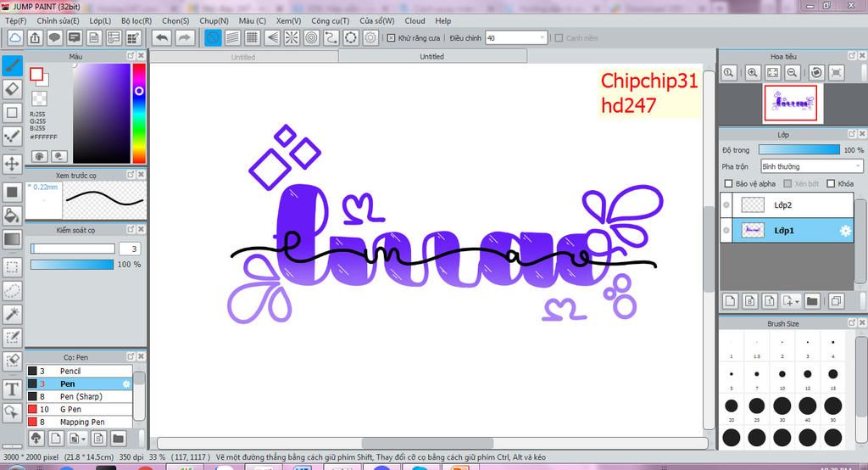Click the Redo arrow button
Viewport: 868px width, 470px height.
[x=185, y=37]
